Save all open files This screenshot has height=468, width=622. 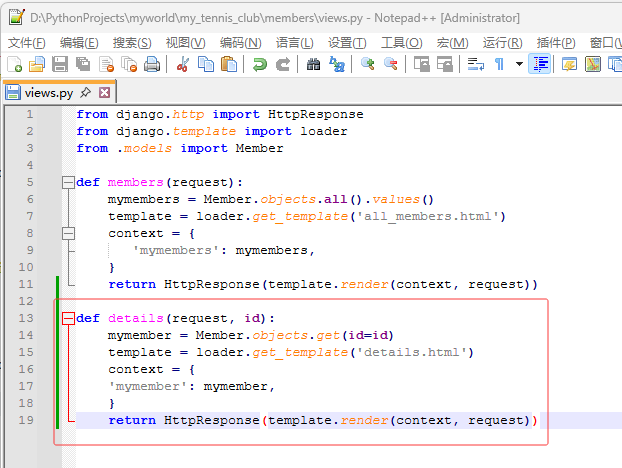[83, 64]
